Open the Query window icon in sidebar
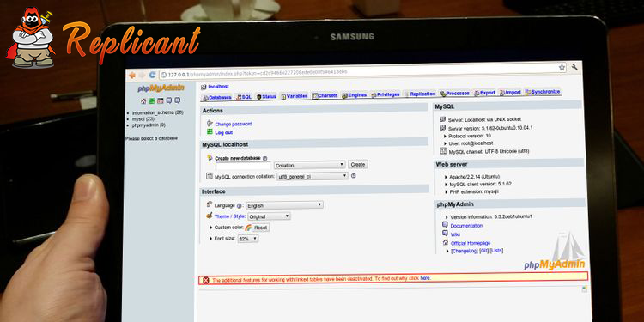The height and width of the screenshot is (322, 644). click(x=161, y=100)
